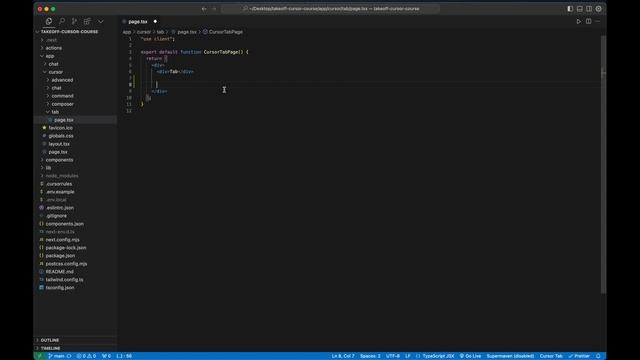Screen dimensions: 640x360
Task: Expand the advanced folder
Action: (62, 80)
